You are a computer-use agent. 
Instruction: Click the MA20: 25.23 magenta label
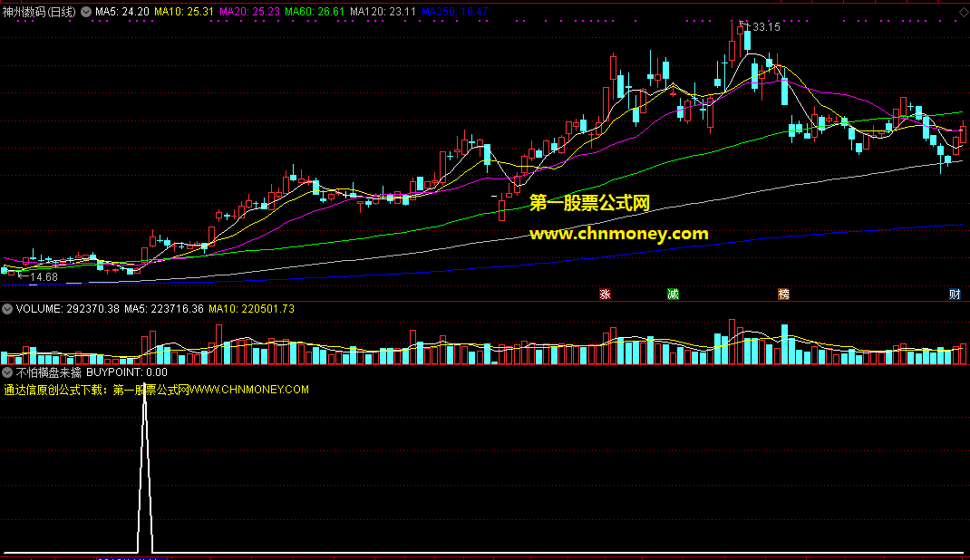click(249, 12)
